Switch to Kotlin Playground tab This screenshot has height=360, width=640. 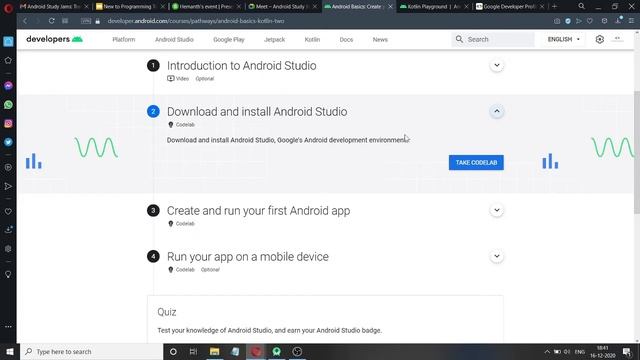pyautogui.click(x=434, y=7)
